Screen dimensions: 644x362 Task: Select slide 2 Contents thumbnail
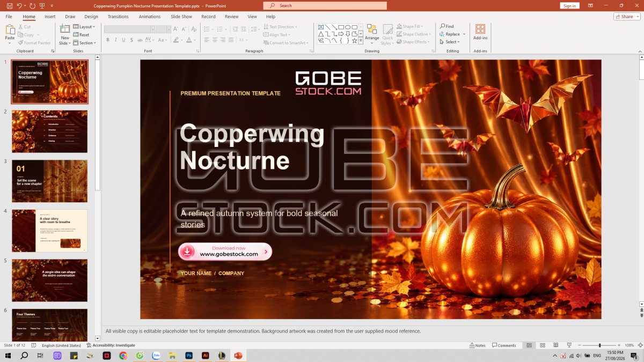tap(49, 131)
